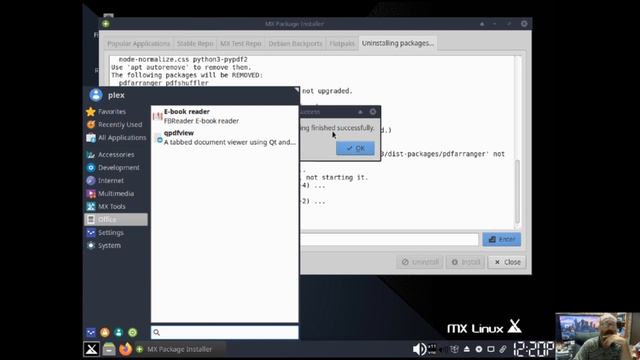Click the teal switch user icon
Image resolution: width=640 pixels, height=360 pixels.
119,332
